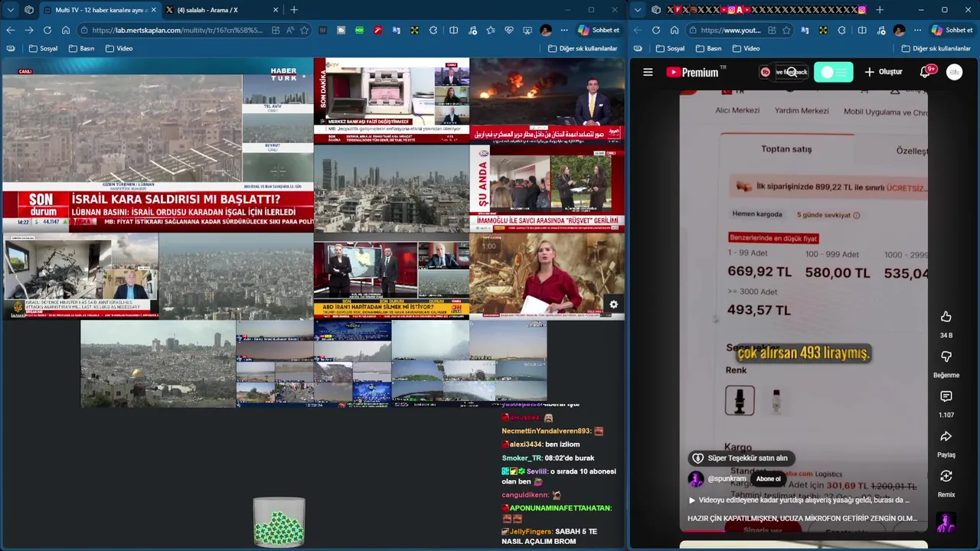
Task: Switch to the salalah - Arama / X tab
Action: point(222,10)
